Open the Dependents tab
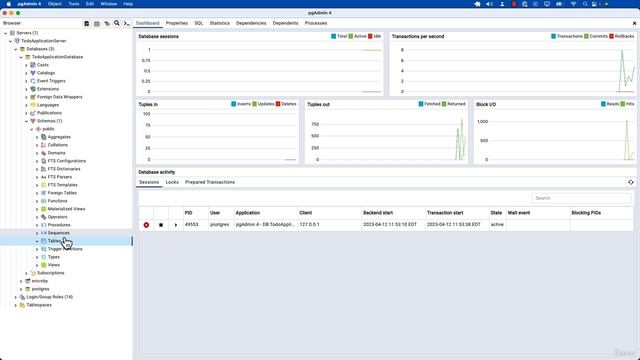 [285, 23]
